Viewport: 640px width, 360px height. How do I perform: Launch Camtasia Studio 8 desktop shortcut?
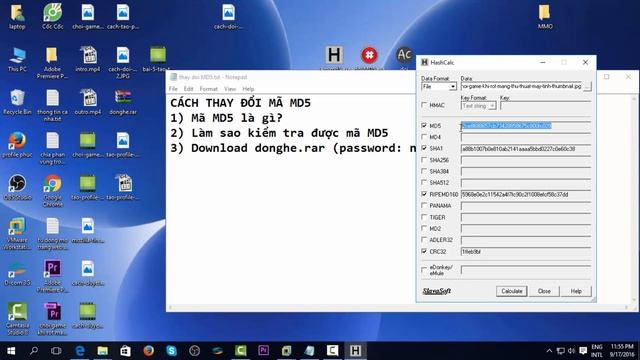point(17,319)
